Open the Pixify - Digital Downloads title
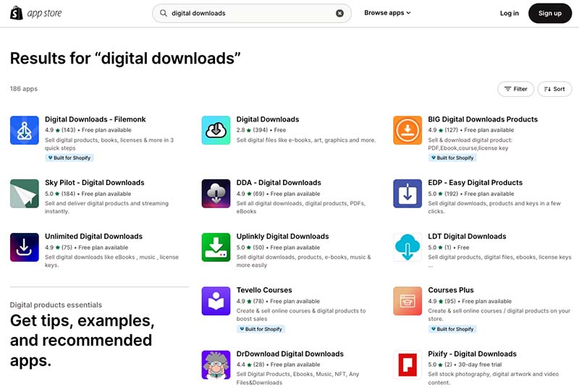 tap(473, 354)
